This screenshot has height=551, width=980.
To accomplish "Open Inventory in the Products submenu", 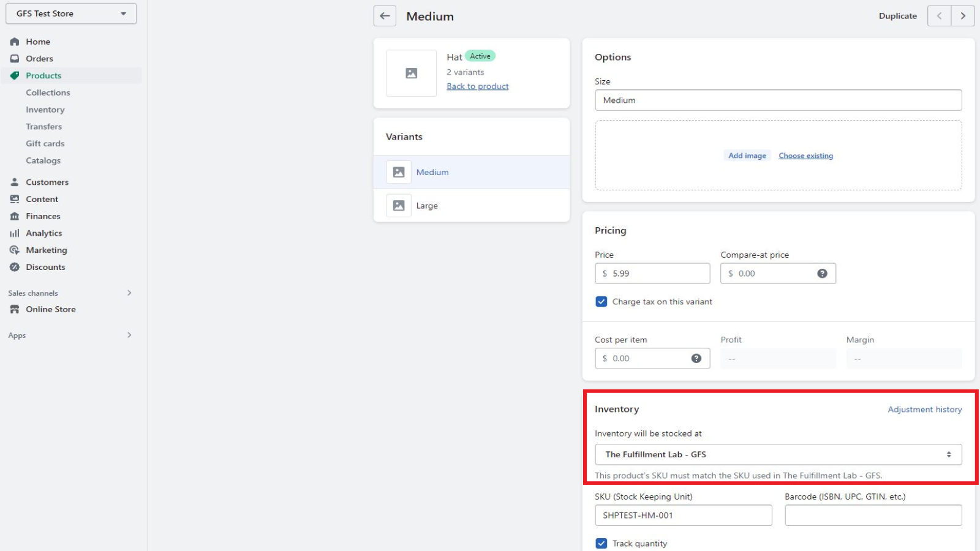I will pos(45,110).
